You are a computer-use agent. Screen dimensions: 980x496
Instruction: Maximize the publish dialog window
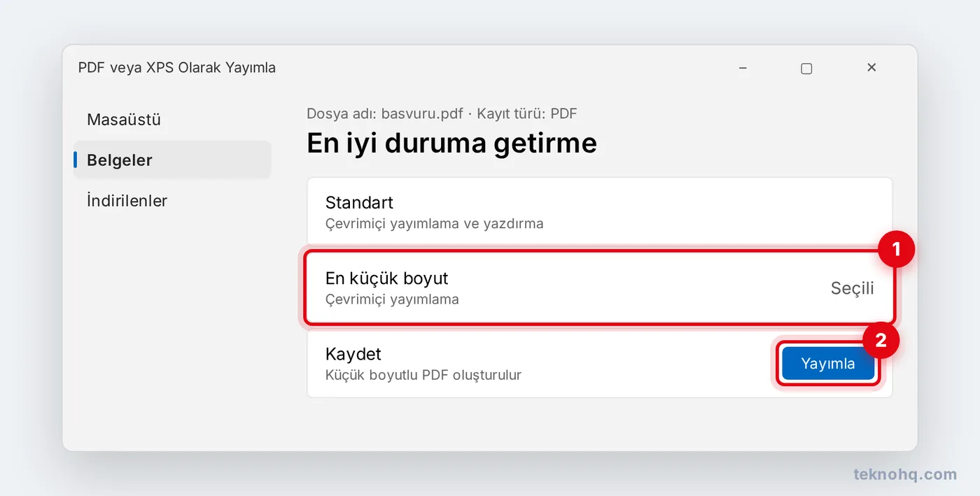806,68
